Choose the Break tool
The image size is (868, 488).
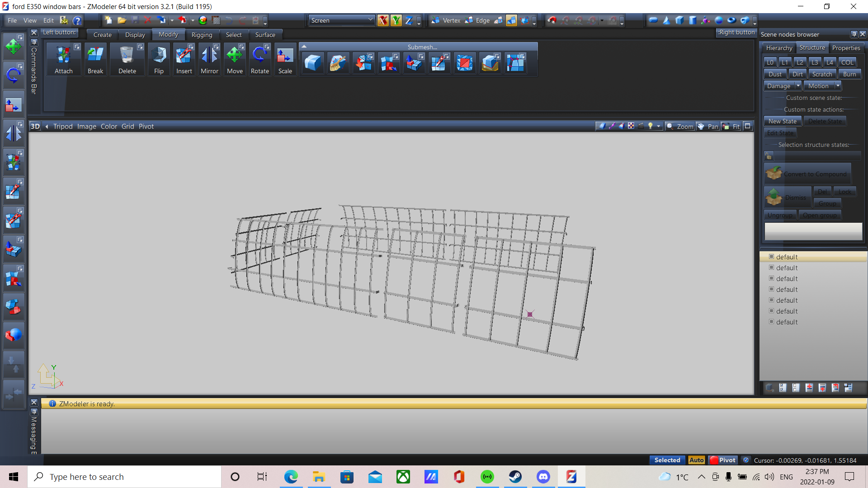95,60
